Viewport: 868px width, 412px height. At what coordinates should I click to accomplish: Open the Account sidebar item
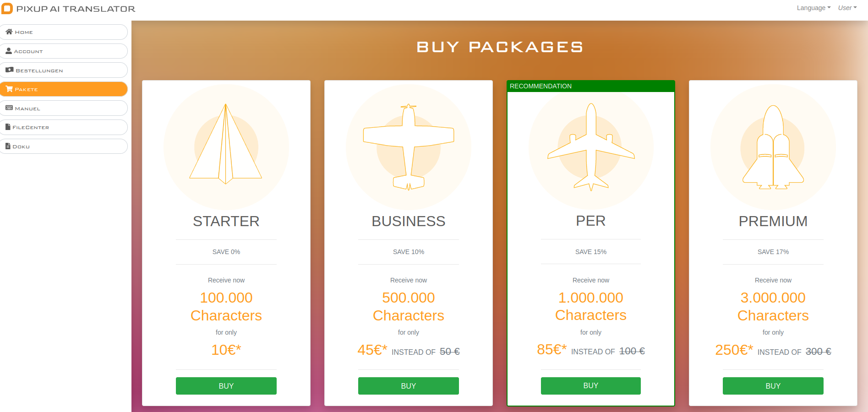point(64,51)
